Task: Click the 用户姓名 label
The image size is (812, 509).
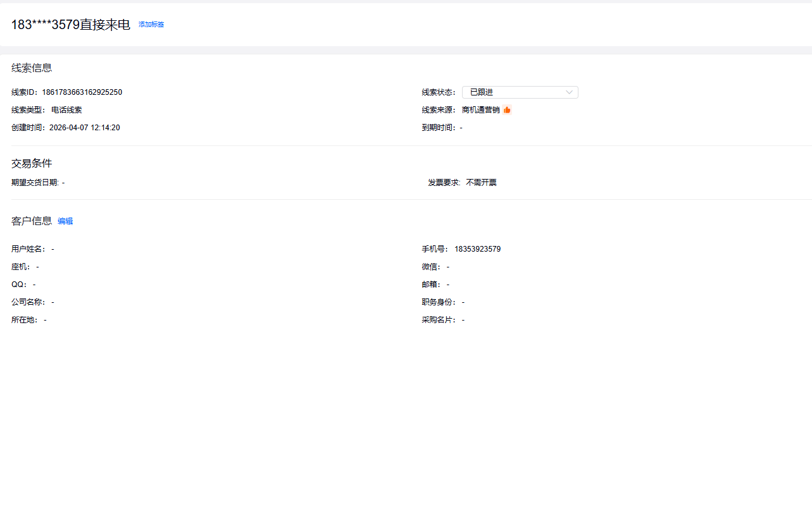Action: pos(28,249)
